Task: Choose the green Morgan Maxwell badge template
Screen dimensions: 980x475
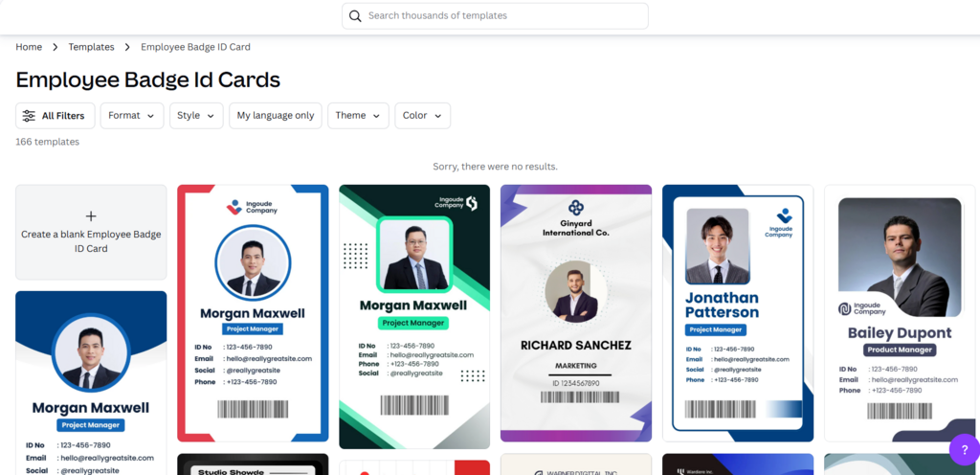Action: click(413, 316)
